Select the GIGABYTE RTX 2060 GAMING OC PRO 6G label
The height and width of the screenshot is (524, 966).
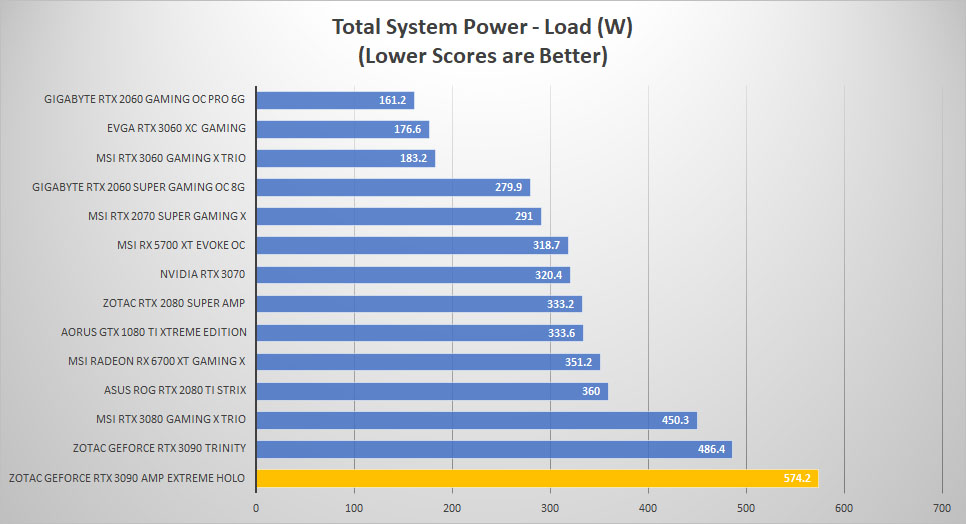144,99
